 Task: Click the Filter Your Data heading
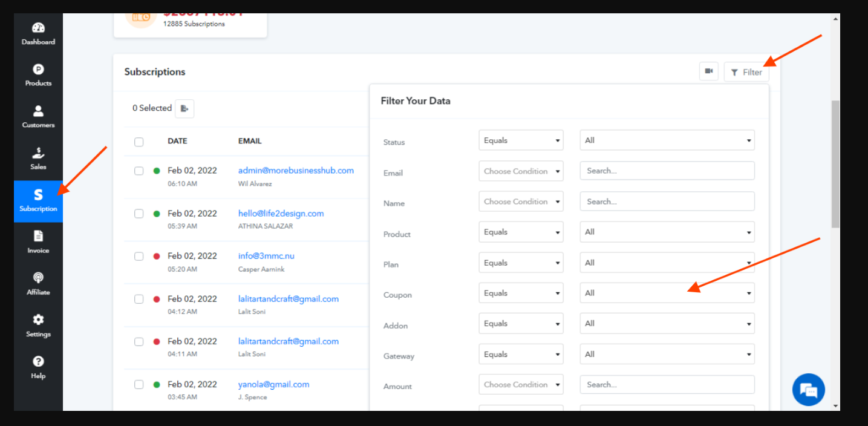pos(416,101)
